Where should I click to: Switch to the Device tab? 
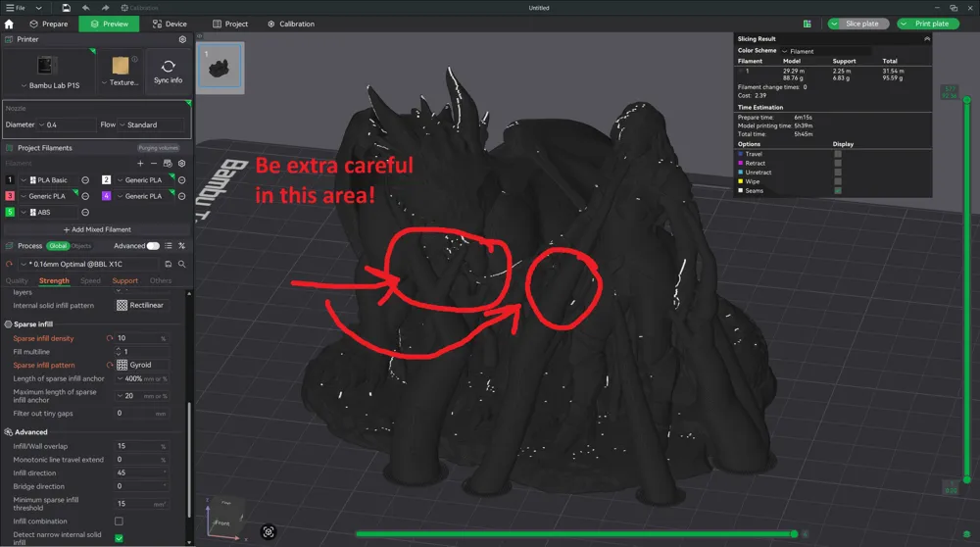[170, 24]
